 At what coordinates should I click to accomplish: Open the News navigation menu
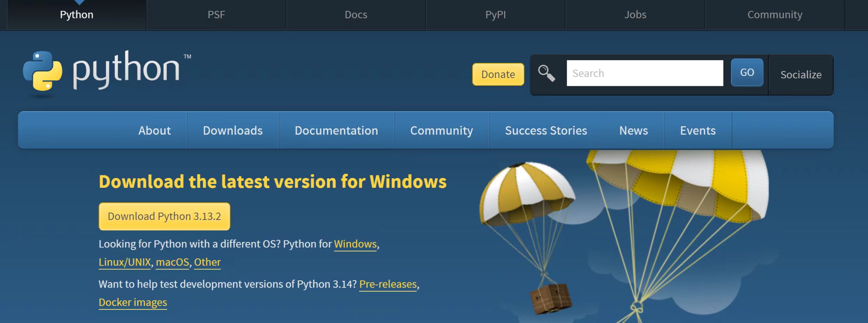[634, 130]
